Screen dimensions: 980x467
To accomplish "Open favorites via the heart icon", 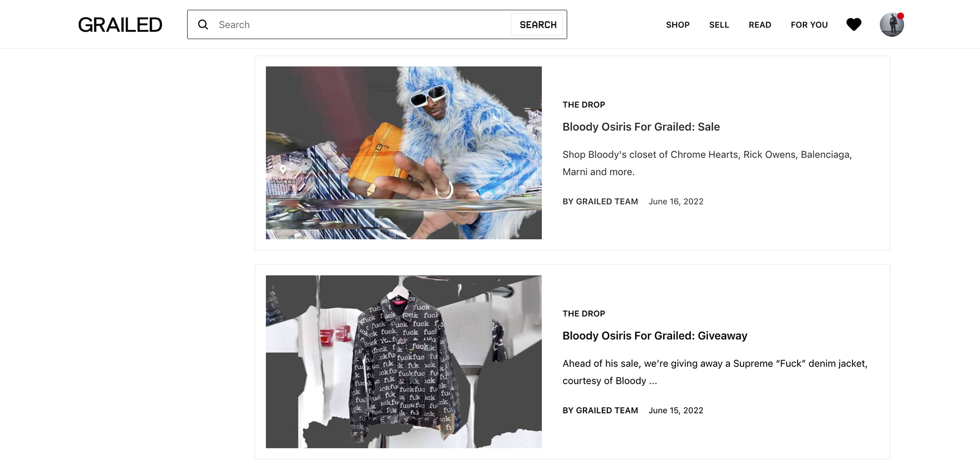I will click(x=853, y=25).
